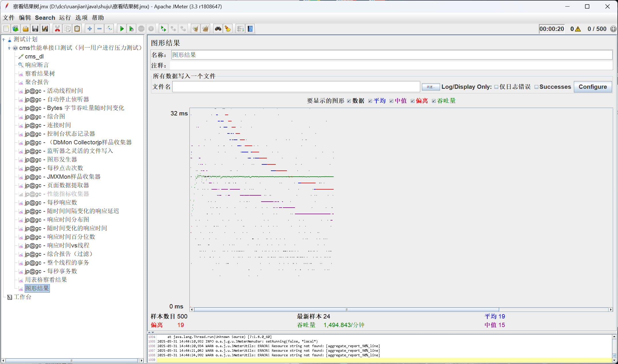Open the 运行 menu
This screenshot has width=618, height=364.
pyautogui.click(x=65, y=18)
